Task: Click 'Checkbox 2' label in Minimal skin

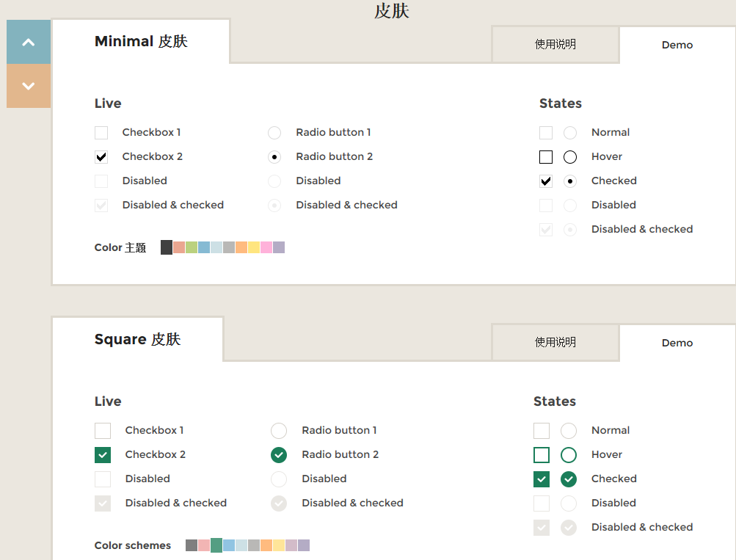Action: tap(153, 157)
